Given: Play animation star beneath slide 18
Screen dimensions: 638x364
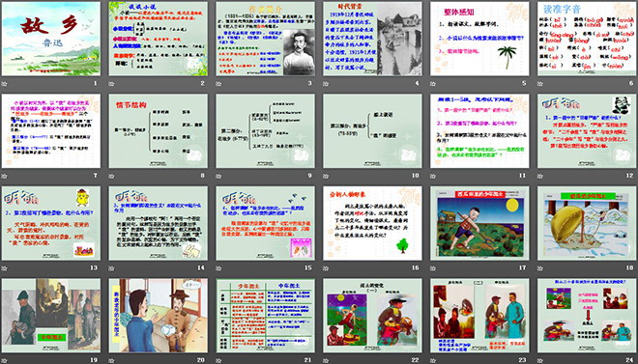Looking at the screenshot, I should pyautogui.click(x=540, y=268).
